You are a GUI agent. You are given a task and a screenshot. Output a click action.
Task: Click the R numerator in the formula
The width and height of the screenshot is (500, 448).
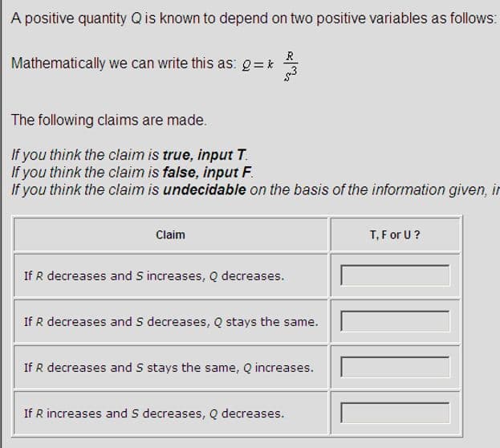tap(290, 56)
